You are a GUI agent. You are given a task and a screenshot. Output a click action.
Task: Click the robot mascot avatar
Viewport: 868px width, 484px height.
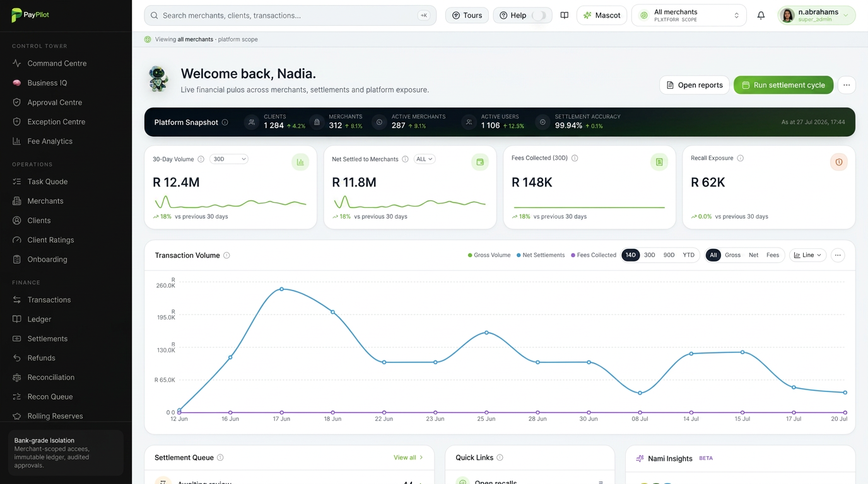coord(158,79)
